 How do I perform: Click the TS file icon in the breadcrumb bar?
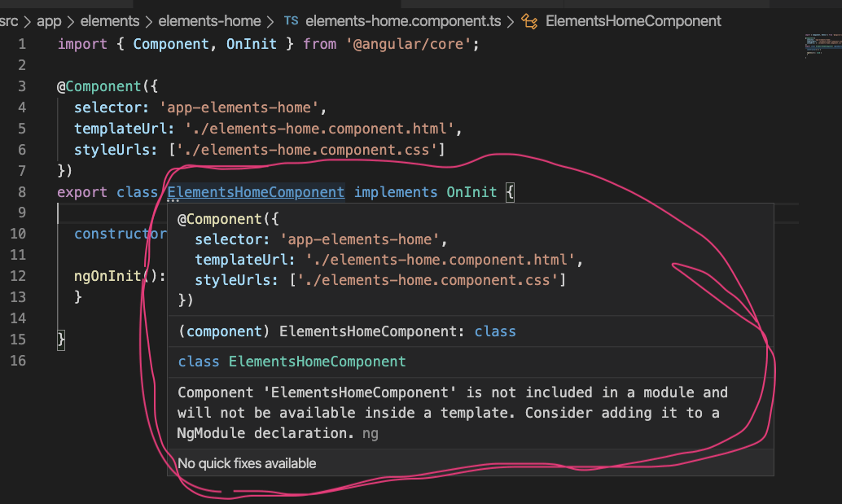[x=292, y=21]
